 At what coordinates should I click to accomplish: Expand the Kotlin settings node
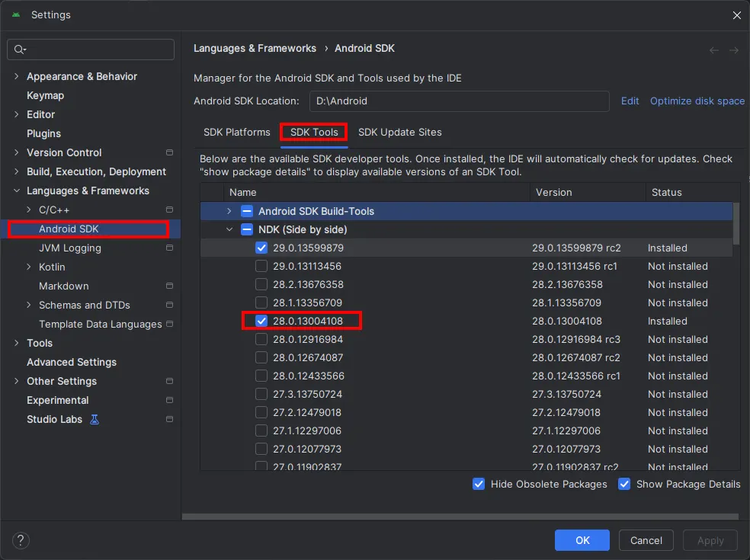29,267
